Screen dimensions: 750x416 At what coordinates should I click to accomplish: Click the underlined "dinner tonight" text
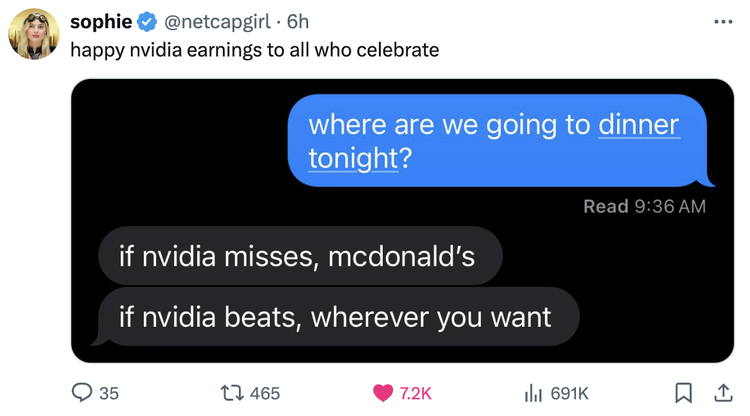(x=638, y=126)
